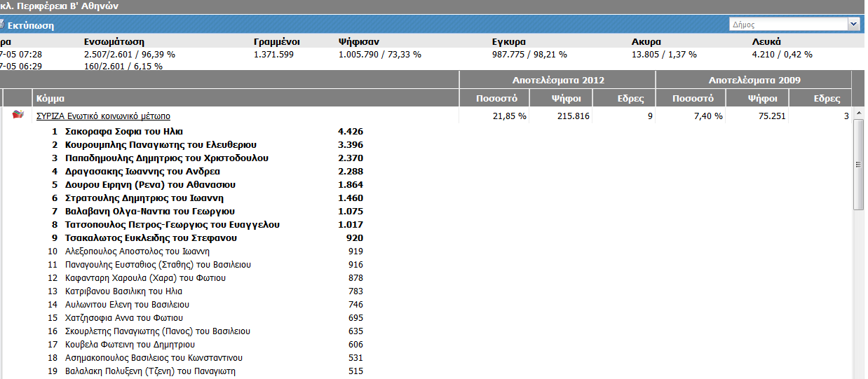Click the Αποτελέσματα 2009 header
The height and width of the screenshot is (379, 868).
coord(754,80)
